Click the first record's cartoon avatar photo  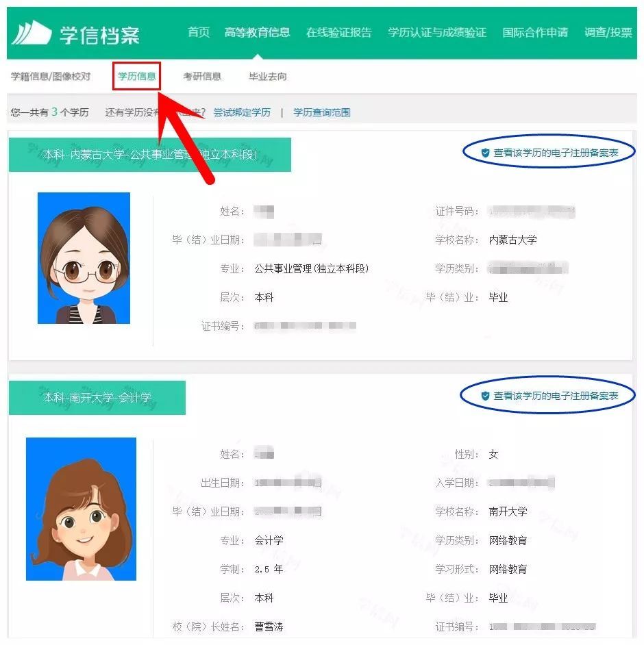(85, 259)
